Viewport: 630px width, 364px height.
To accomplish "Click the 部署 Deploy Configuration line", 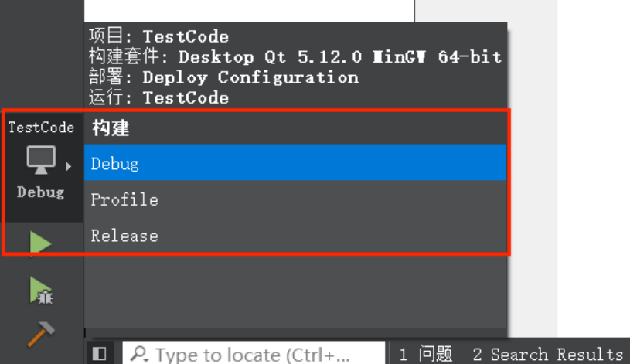I will tap(223, 77).
